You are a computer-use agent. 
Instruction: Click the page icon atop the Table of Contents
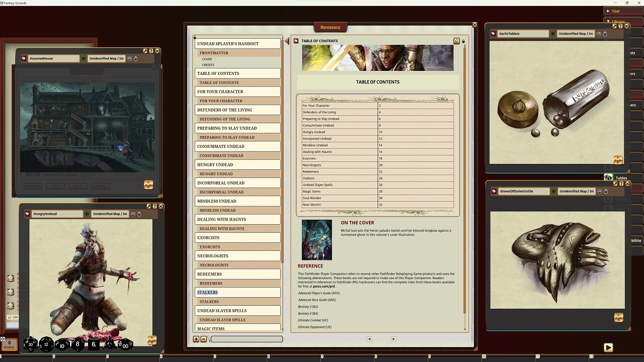pos(457,41)
